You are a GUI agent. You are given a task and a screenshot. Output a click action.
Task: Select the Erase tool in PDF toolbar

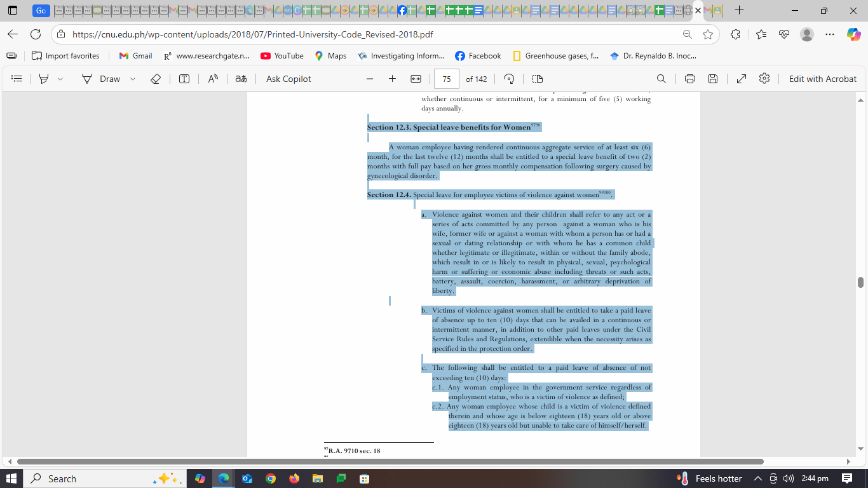(x=156, y=79)
